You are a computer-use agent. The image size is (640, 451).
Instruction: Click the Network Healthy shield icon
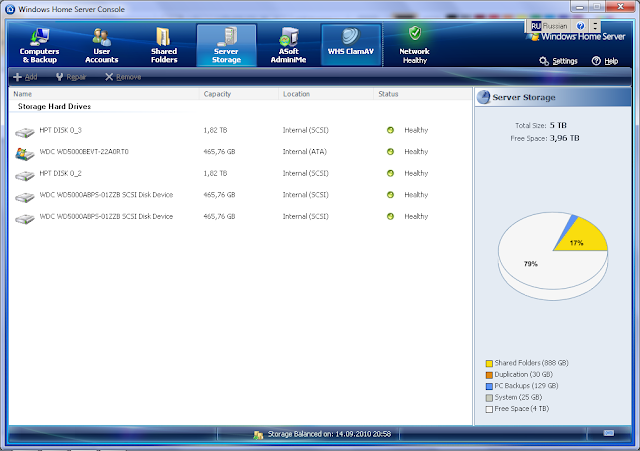(x=415, y=33)
